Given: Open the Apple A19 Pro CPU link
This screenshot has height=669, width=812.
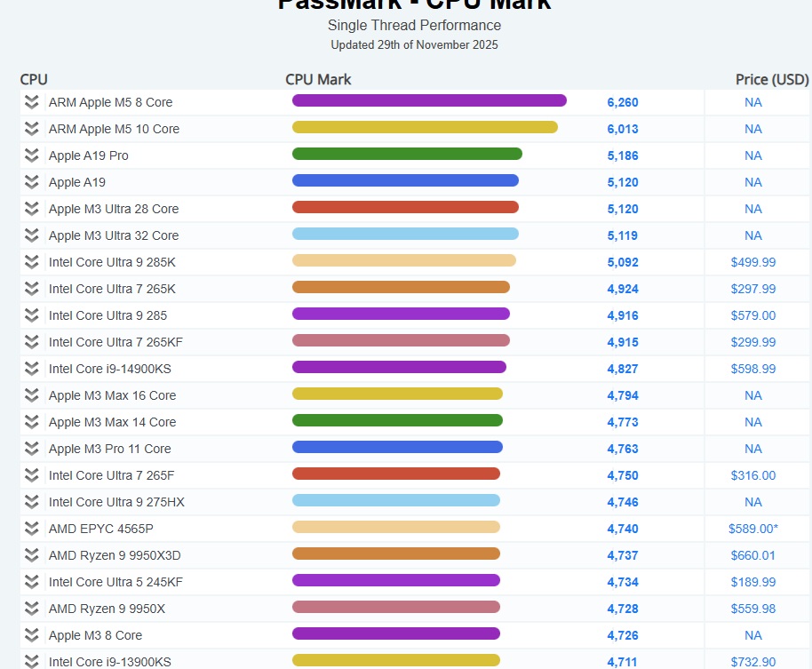Looking at the screenshot, I should click(x=89, y=155).
